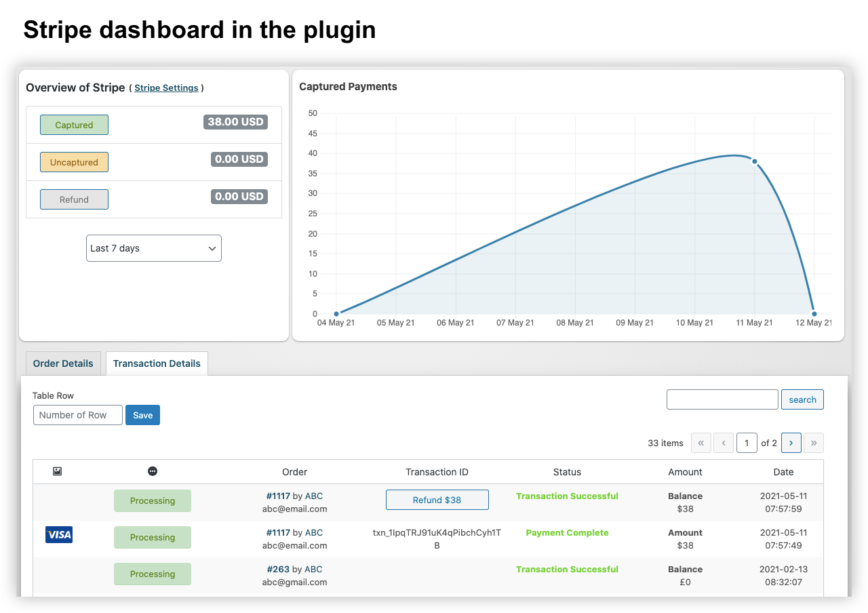Click the Transaction ID column header
This screenshot has width=868, height=613.
pyautogui.click(x=437, y=472)
